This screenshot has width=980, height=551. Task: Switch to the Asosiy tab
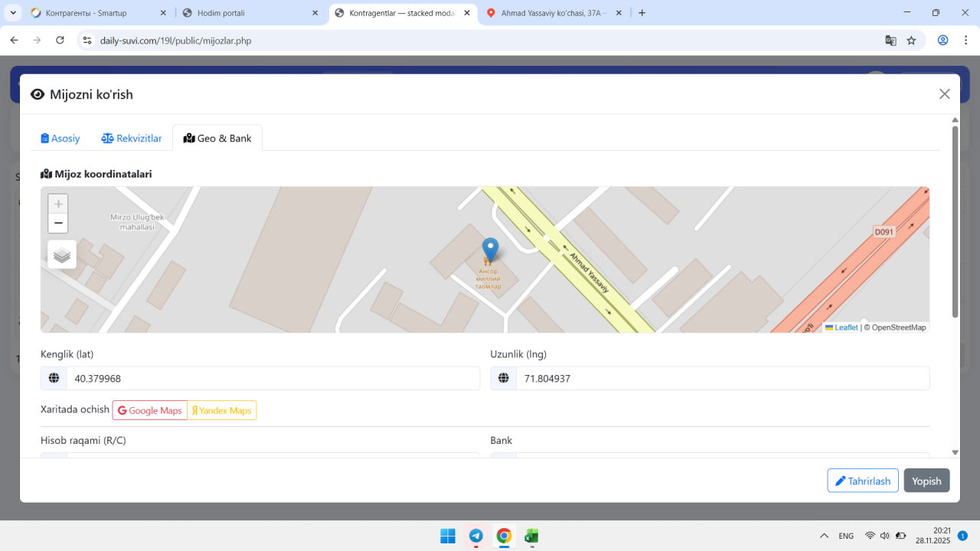point(60,139)
